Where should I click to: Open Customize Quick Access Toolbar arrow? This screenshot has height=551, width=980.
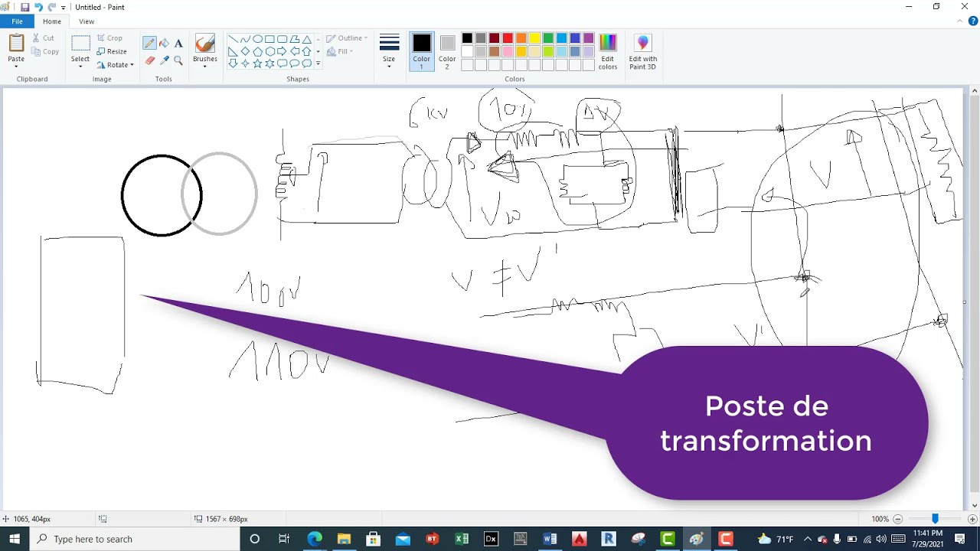click(x=64, y=8)
